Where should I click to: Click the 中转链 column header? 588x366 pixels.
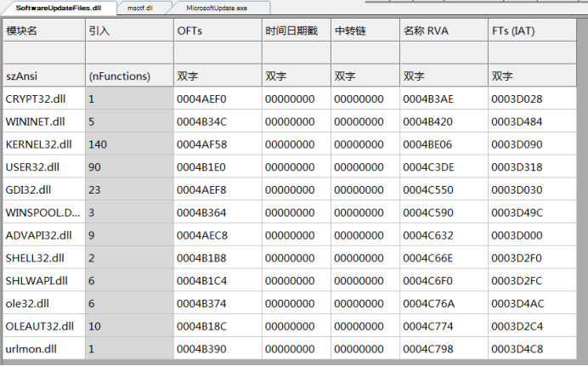pyautogui.click(x=365, y=31)
